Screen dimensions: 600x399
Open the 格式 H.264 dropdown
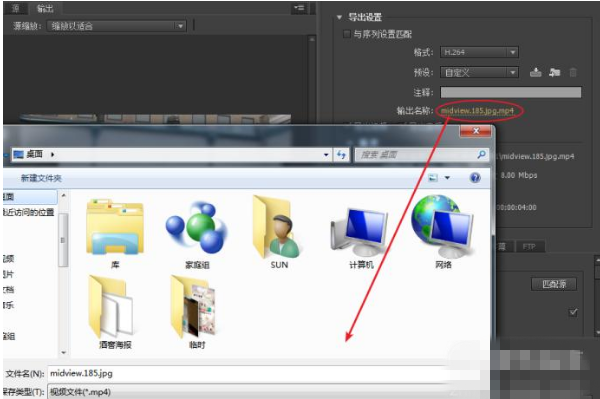479,52
